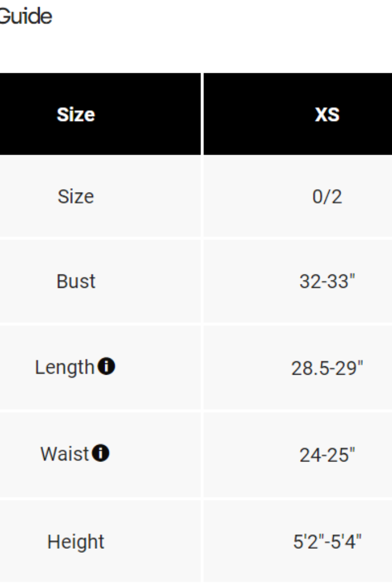The width and height of the screenshot is (392, 588).
Task: Click the Waist row label text
Action: tap(64, 455)
